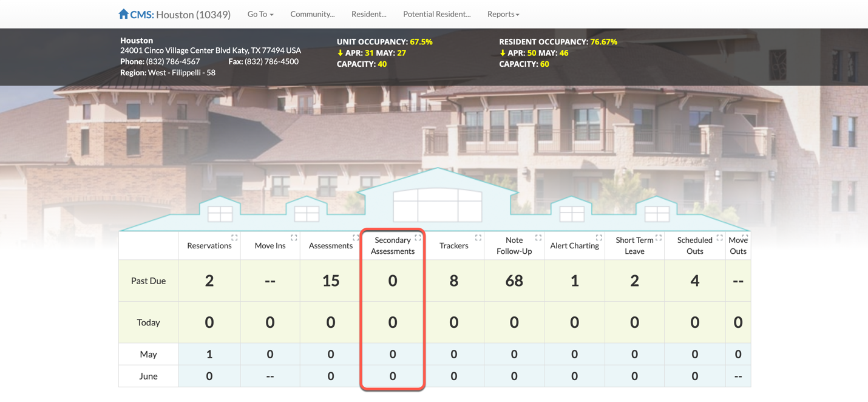The width and height of the screenshot is (868, 402).
Task: Click May Scheduled Outs count 0
Action: click(x=695, y=354)
